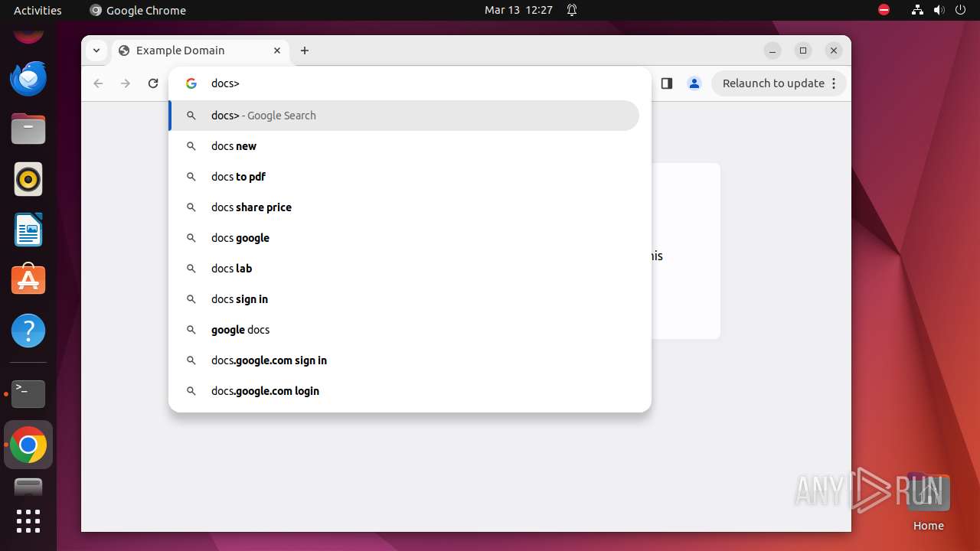Open the Chrome three-dot menu
This screenshot has width=980, height=551.
coord(834,83)
